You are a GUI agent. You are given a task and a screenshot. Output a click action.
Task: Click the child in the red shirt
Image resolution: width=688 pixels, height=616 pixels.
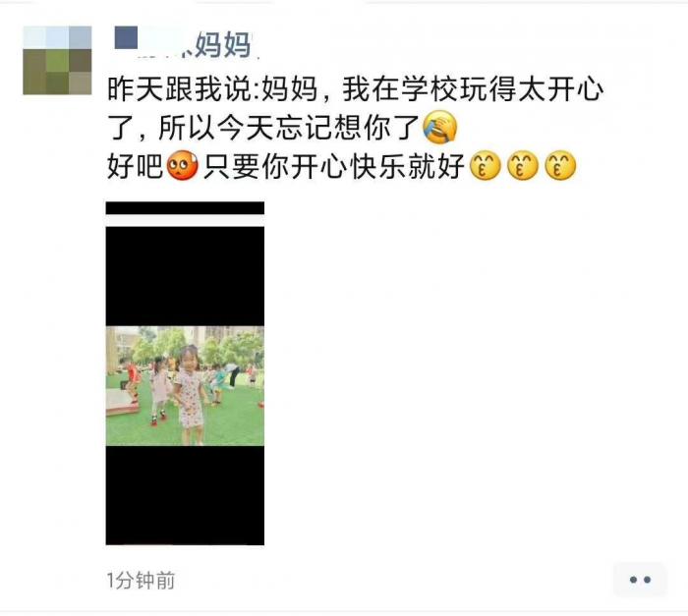[x=131, y=378]
